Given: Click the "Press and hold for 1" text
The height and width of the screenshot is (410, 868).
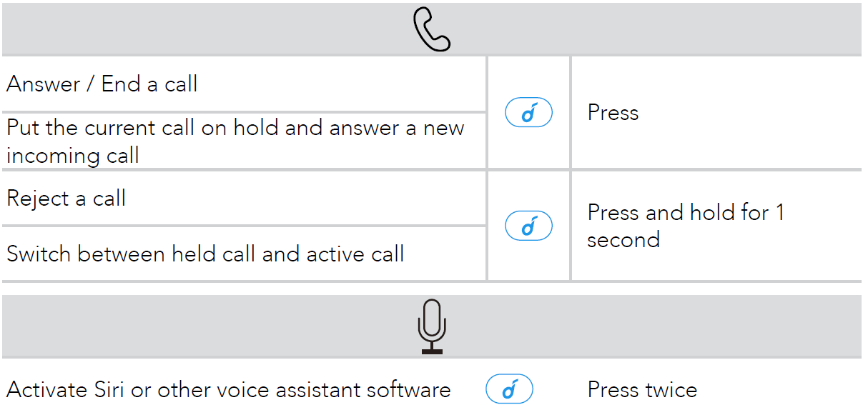Looking at the screenshot, I should (x=685, y=213).
